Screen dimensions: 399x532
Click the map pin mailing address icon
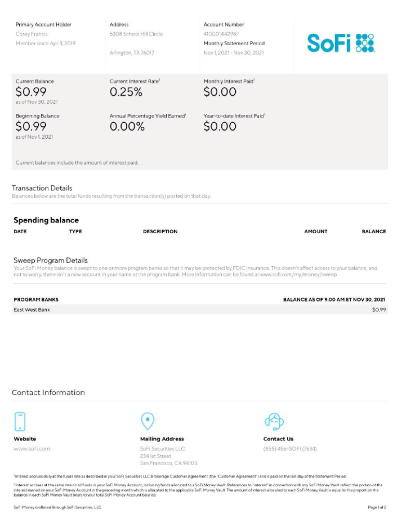pyautogui.click(x=148, y=421)
